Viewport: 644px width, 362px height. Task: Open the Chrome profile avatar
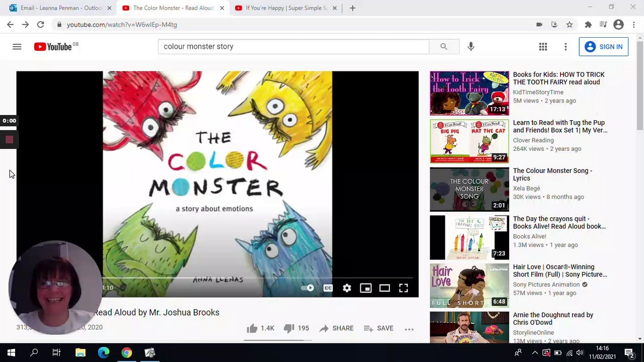point(618,24)
